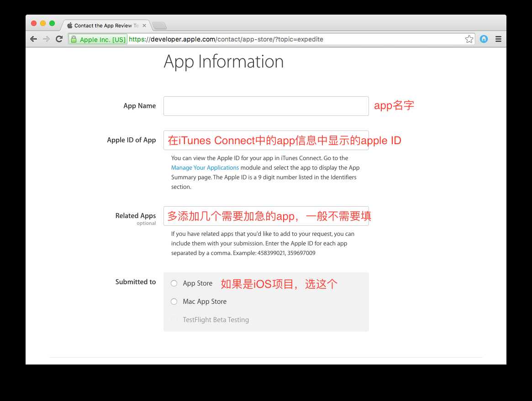Close the Contact the App Review tab
532x401 pixels.
(144, 26)
